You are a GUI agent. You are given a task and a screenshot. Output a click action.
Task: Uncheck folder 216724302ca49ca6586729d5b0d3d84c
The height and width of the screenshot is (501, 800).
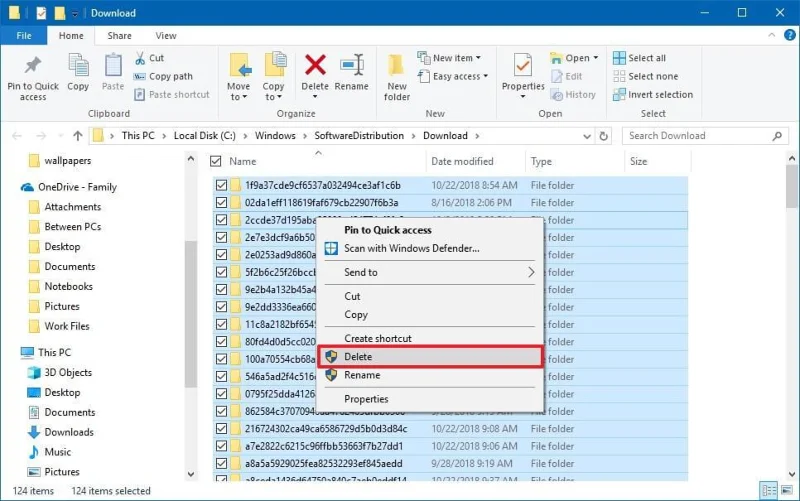click(221, 429)
